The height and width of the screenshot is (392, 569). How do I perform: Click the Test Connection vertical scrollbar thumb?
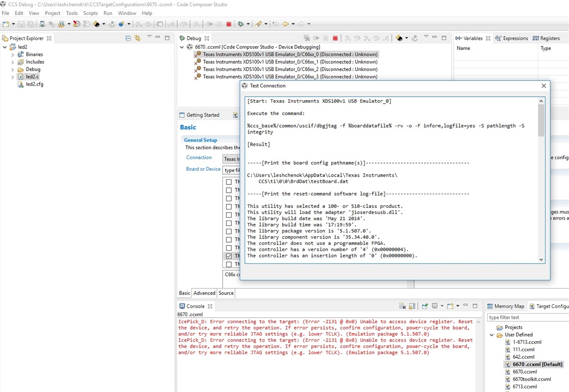click(541, 120)
